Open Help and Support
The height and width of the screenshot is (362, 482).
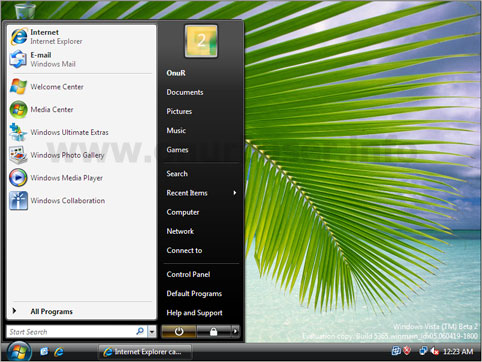point(195,313)
